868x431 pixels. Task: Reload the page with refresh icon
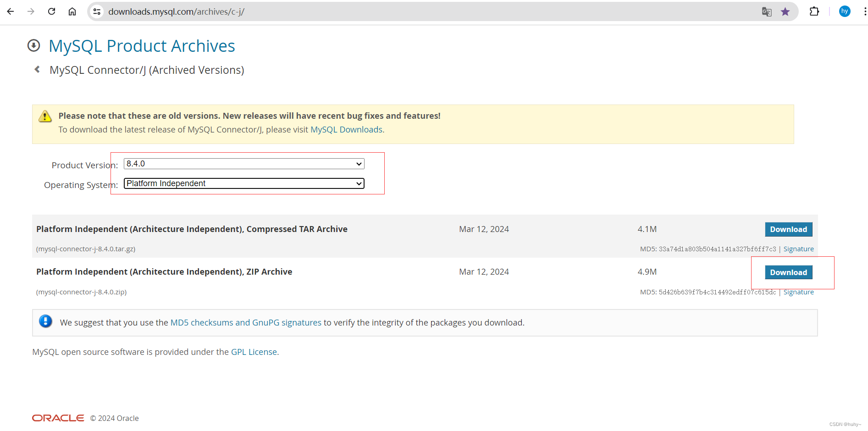tap(52, 11)
